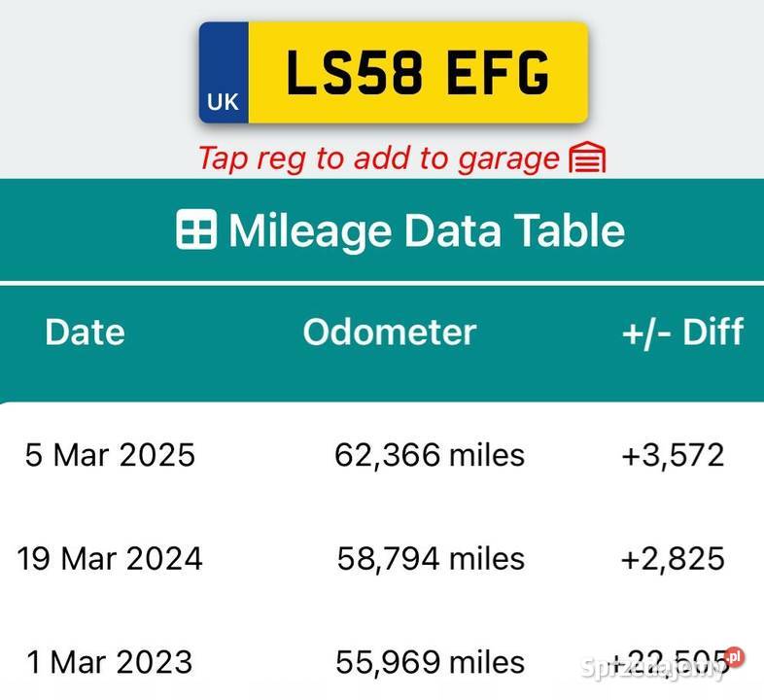Select the 19 Mar 2024 date cell
This screenshot has height=700, width=764.
tap(110, 558)
